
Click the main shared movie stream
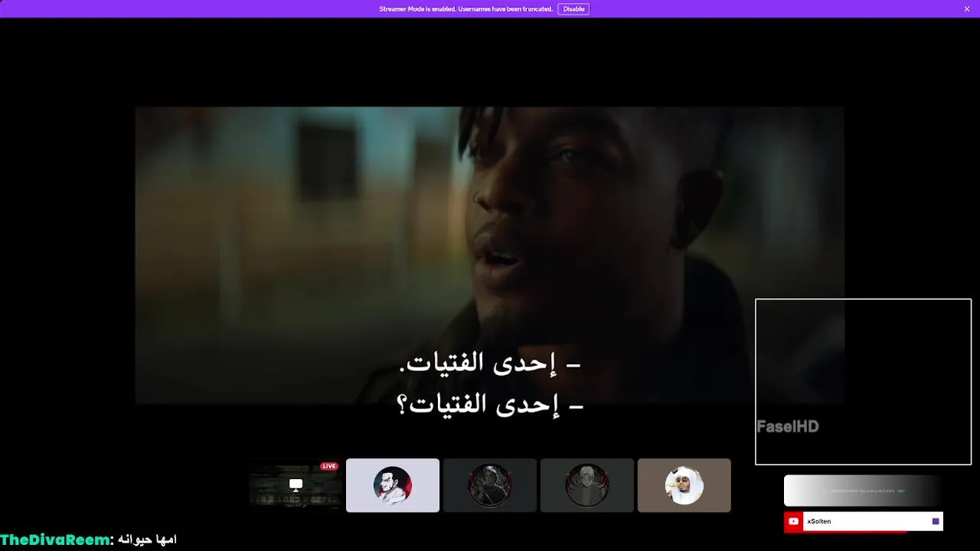[x=490, y=256]
